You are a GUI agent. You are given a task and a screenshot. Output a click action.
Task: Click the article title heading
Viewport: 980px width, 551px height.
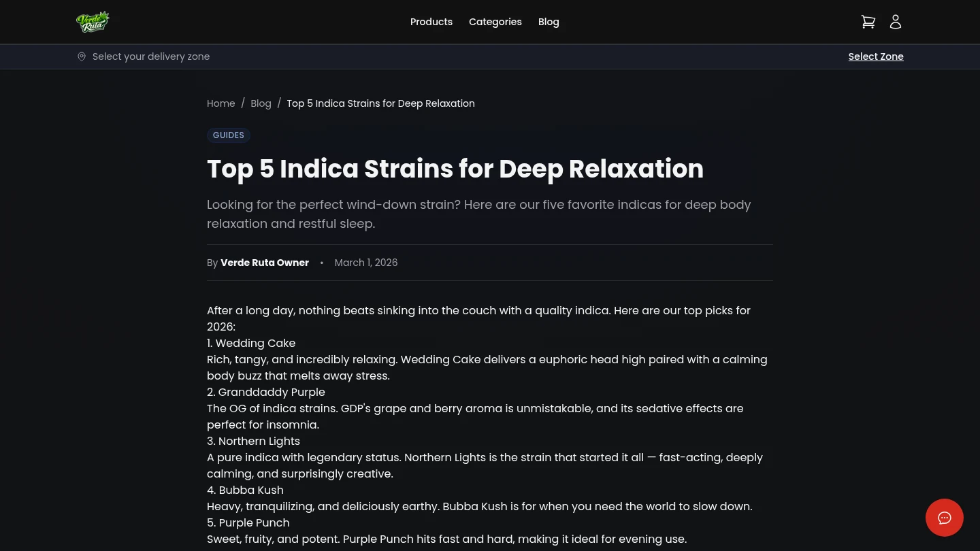coord(455,169)
